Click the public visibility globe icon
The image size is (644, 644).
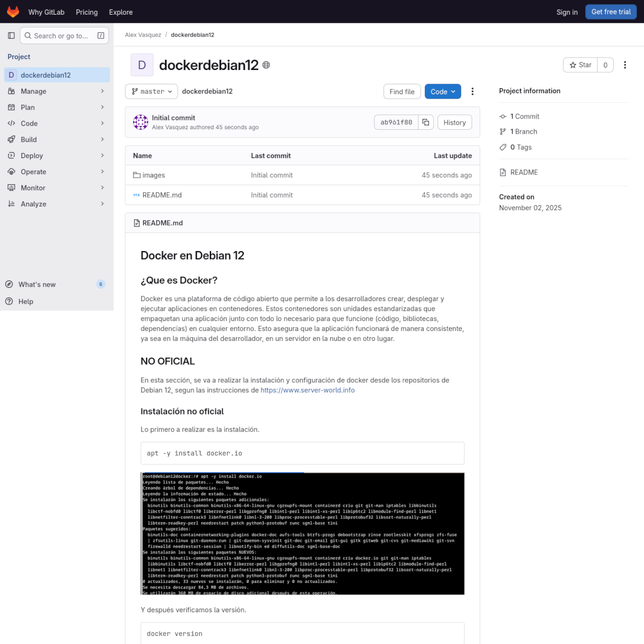click(266, 65)
